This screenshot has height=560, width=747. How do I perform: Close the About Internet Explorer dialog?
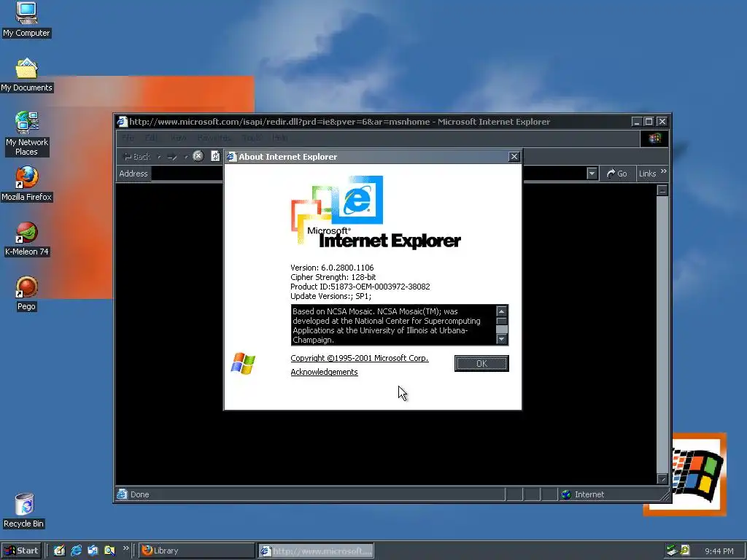(514, 157)
